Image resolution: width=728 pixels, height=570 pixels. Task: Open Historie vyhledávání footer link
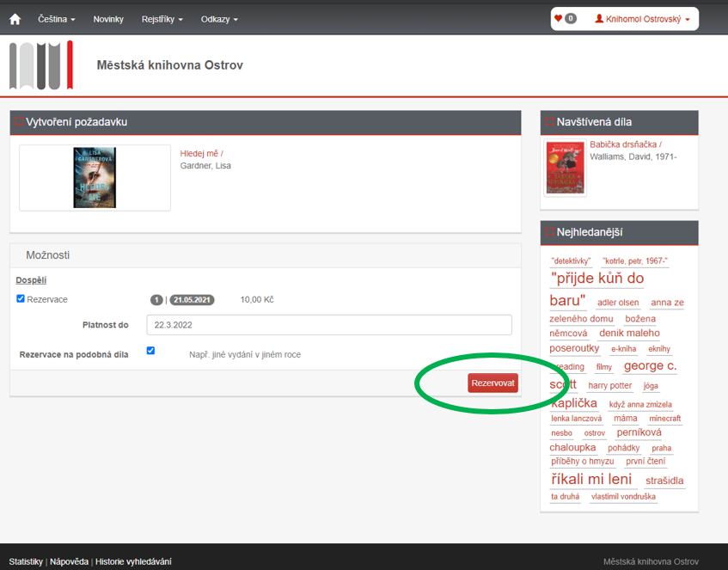(133, 561)
